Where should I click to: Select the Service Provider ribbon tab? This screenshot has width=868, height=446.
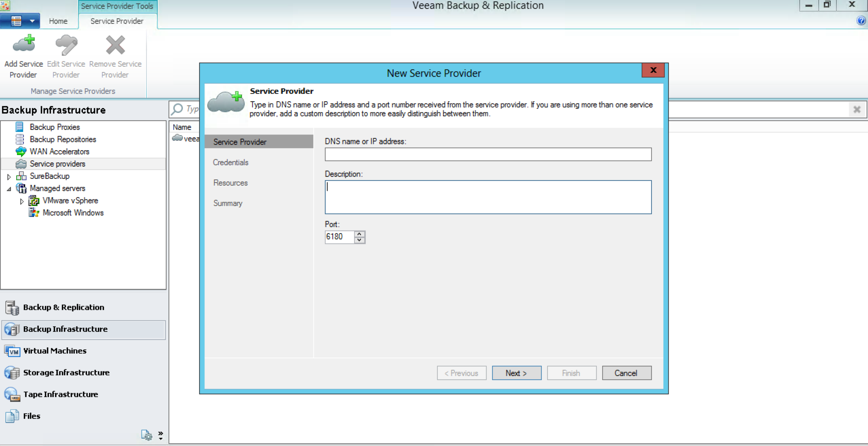(117, 21)
